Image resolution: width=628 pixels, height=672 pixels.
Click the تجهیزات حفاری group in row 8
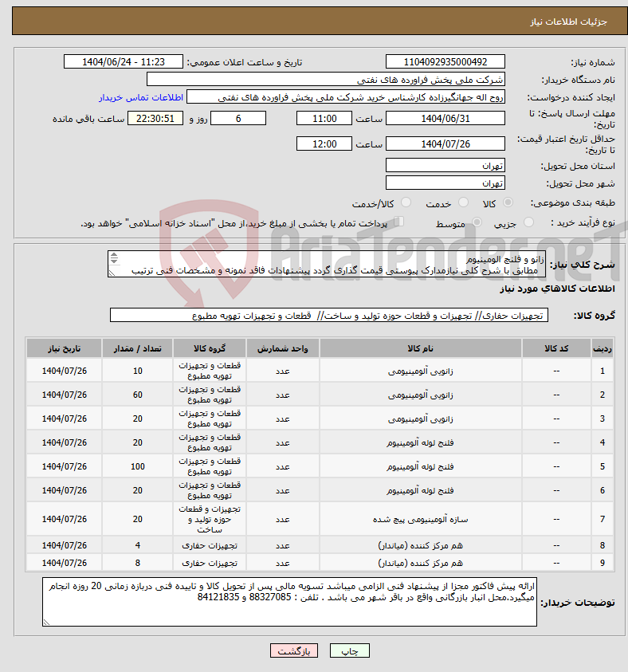point(210,545)
